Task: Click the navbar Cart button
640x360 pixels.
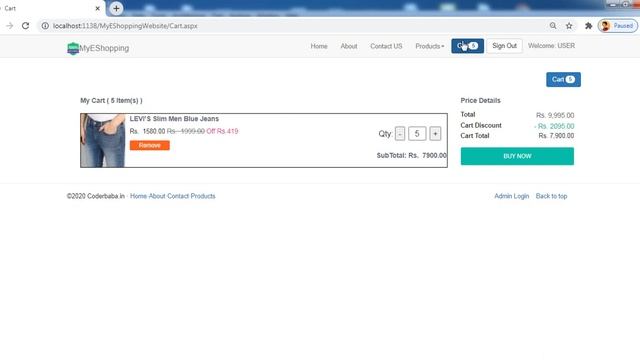Action: pyautogui.click(x=467, y=46)
